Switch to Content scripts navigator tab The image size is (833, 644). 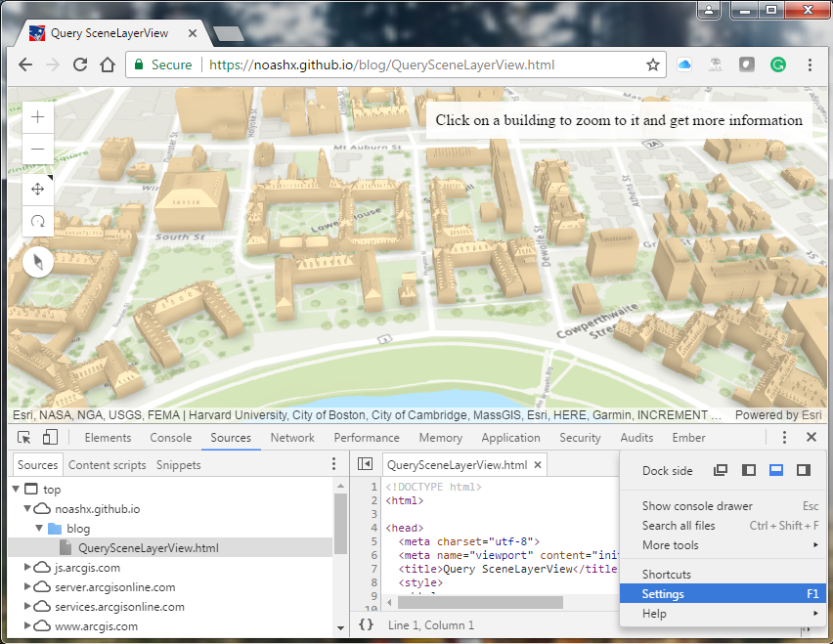[107, 465]
